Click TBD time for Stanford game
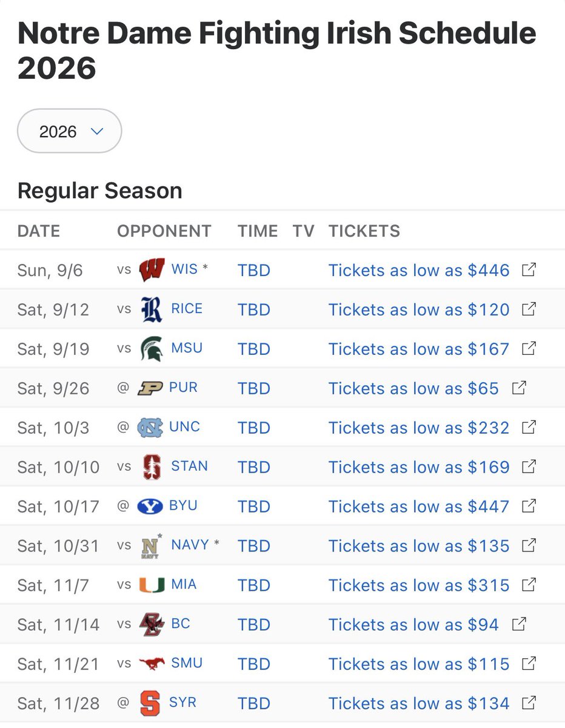This screenshot has height=728, width=565. point(254,467)
